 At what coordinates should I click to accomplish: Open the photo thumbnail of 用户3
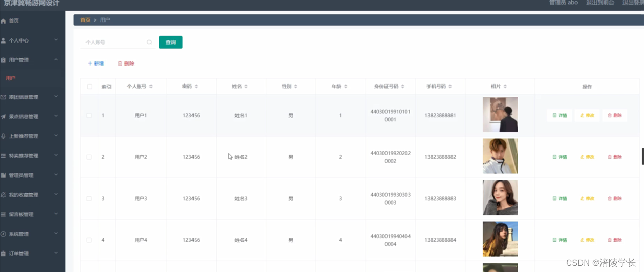click(x=500, y=198)
